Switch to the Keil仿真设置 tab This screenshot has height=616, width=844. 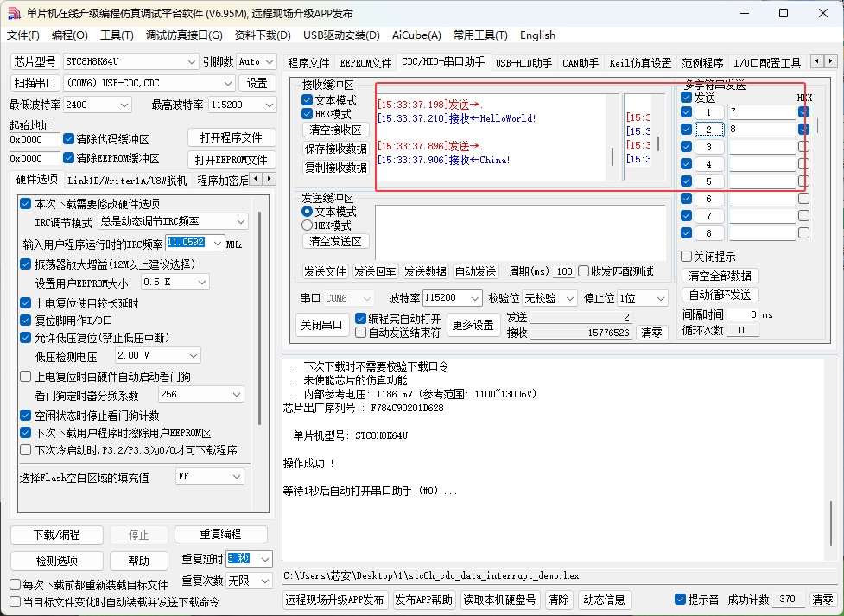tap(640, 63)
